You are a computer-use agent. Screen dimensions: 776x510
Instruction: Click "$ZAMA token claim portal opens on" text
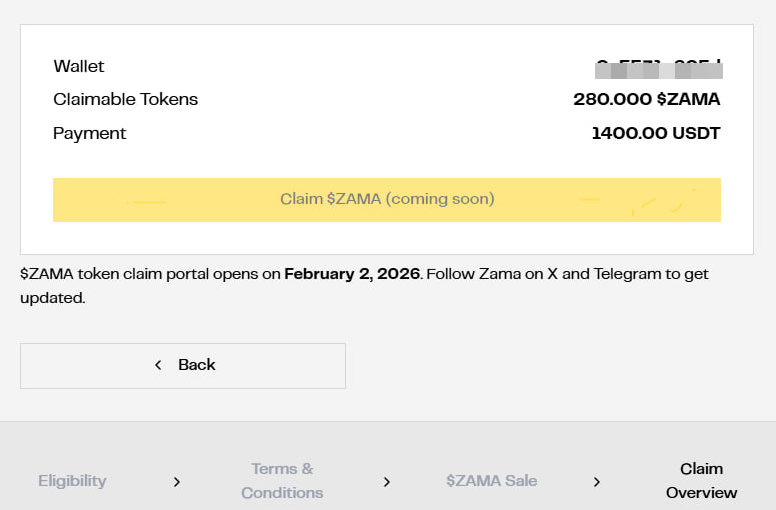click(x=150, y=273)
